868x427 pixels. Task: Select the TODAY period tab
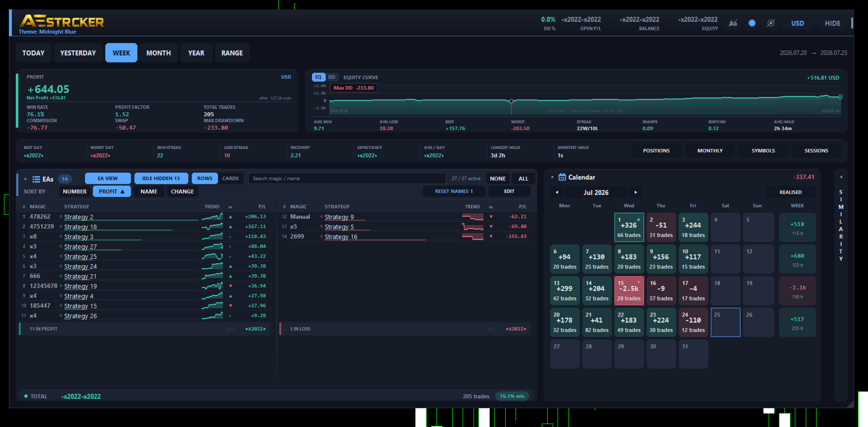pos(33,53)
